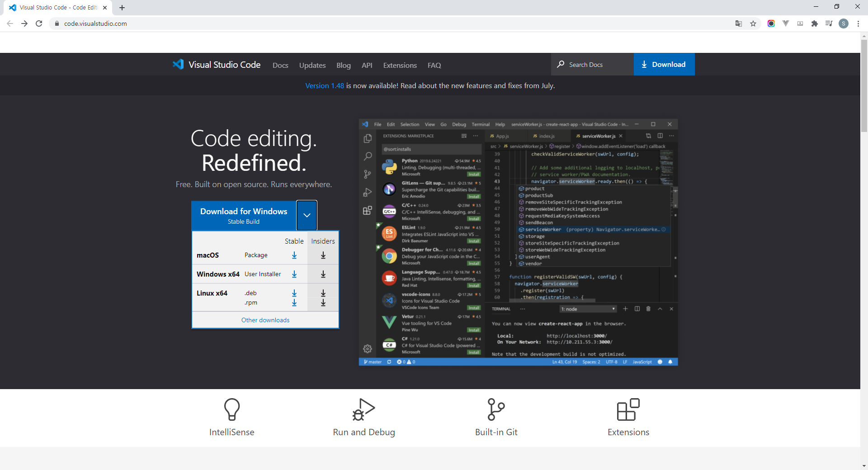Click the gray V extension icon
The height and width of the screenshot is (470, 868).
(786, 23)
